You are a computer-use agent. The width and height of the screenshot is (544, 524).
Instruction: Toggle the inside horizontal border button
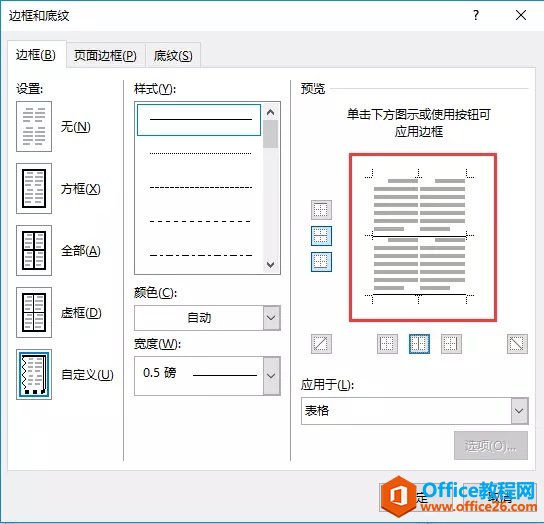click(321, 236)
